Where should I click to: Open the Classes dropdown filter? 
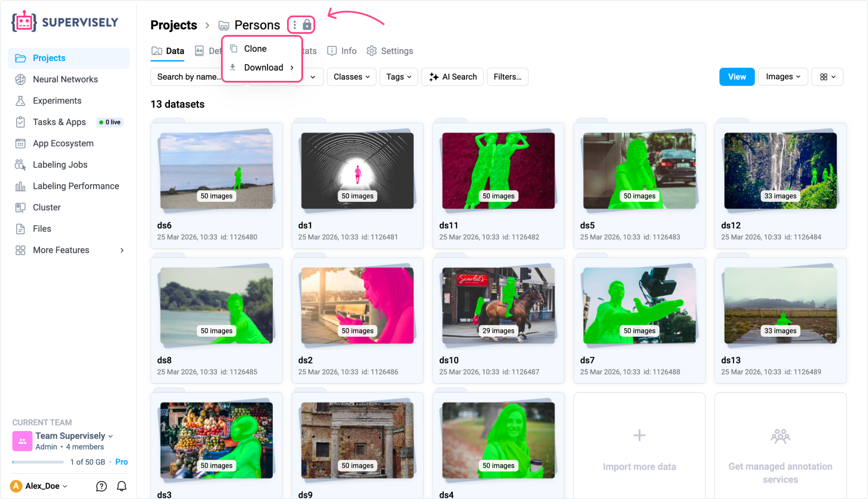pos(351,76)
